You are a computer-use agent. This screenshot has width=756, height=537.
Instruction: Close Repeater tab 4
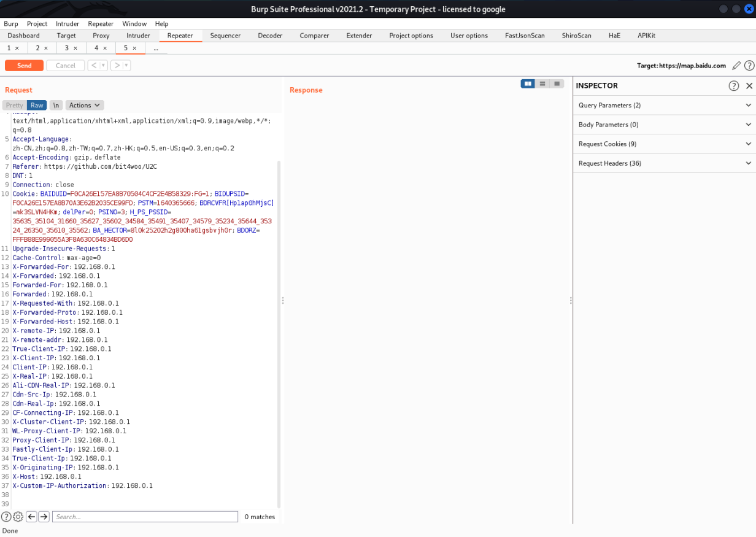[105, 48]
